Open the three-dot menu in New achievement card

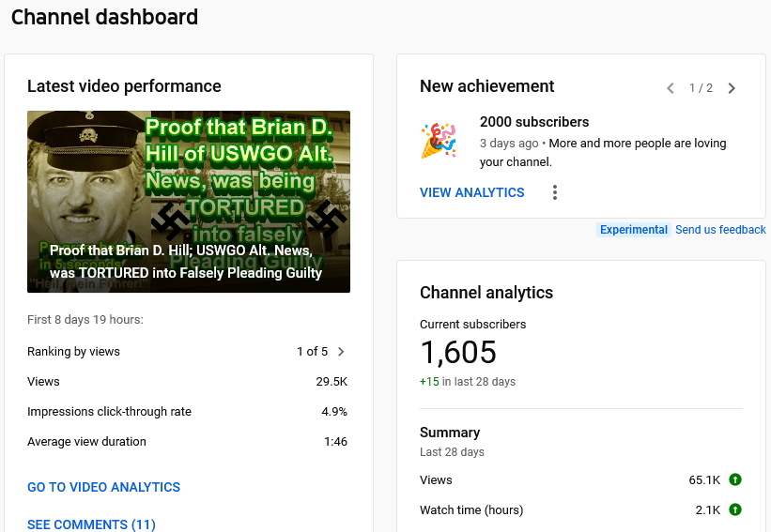[x=555, y=192]
